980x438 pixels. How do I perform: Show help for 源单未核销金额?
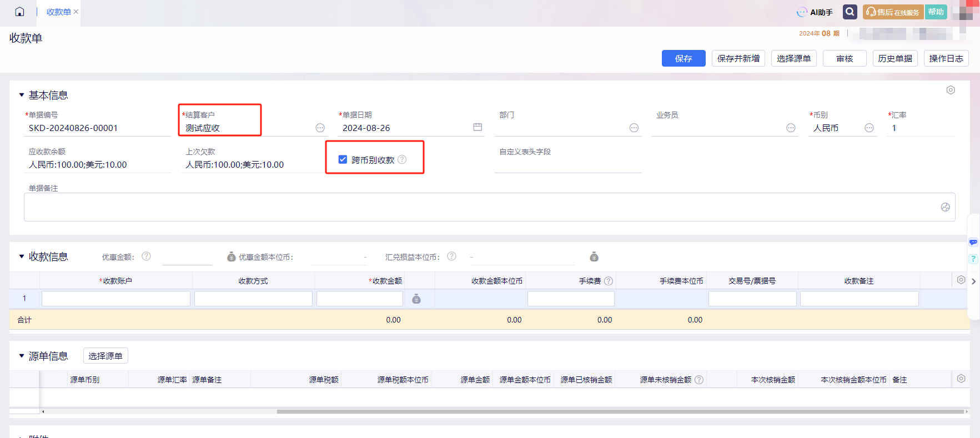click(x=699, y=380)
